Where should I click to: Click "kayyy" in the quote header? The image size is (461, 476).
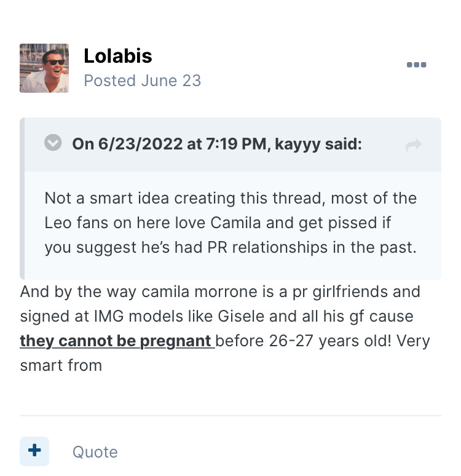coord(299,144)
